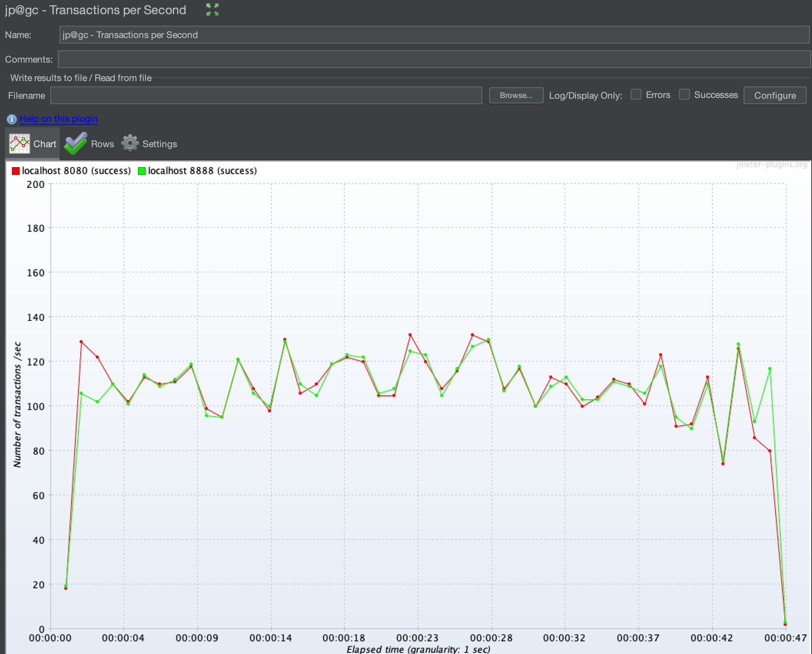Click the blue info help icon
Screen dimensions: 812x654
12,119
